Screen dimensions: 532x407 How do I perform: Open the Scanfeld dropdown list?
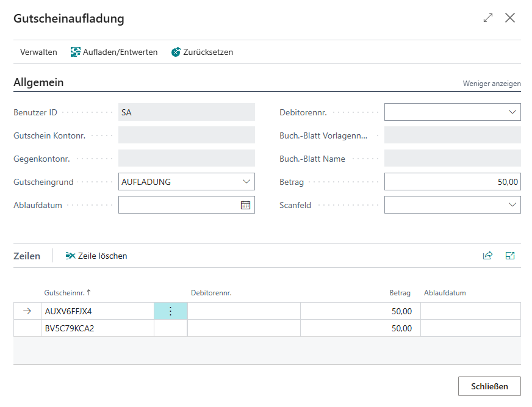tap(512, 205)
